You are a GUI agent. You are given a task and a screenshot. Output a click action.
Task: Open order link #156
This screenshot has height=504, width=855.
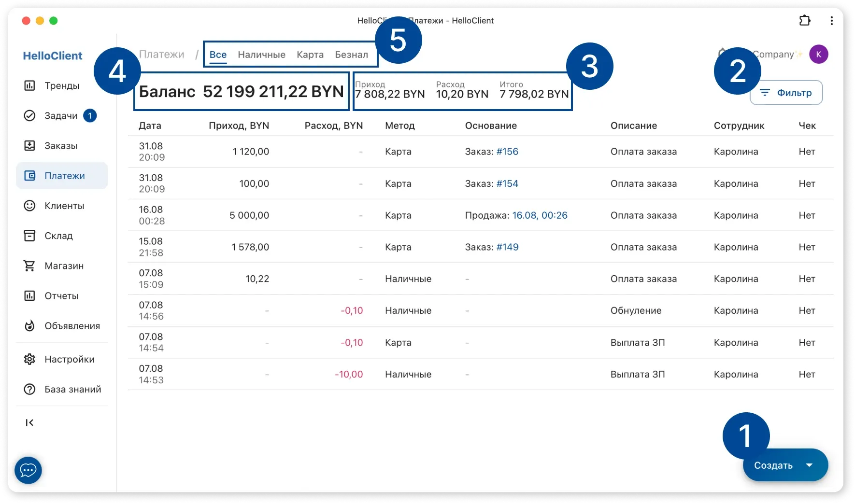pyautogui.click(x=507, y=152)
